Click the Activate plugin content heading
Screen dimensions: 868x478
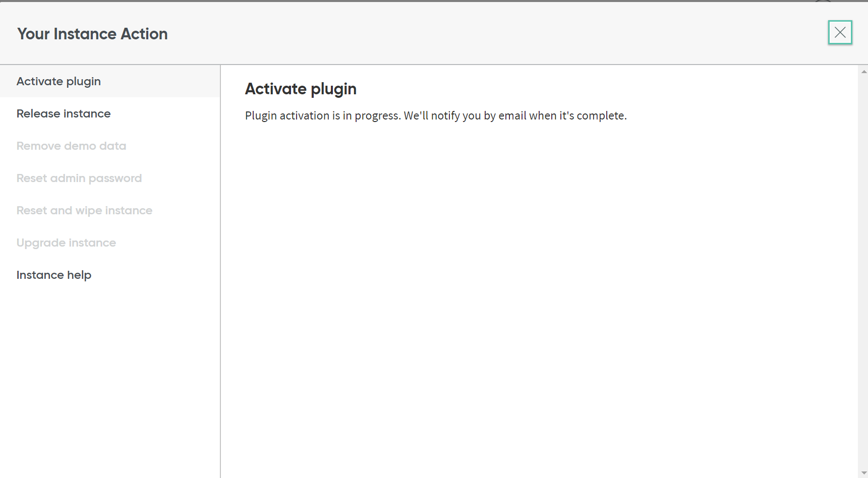[301, 89]
